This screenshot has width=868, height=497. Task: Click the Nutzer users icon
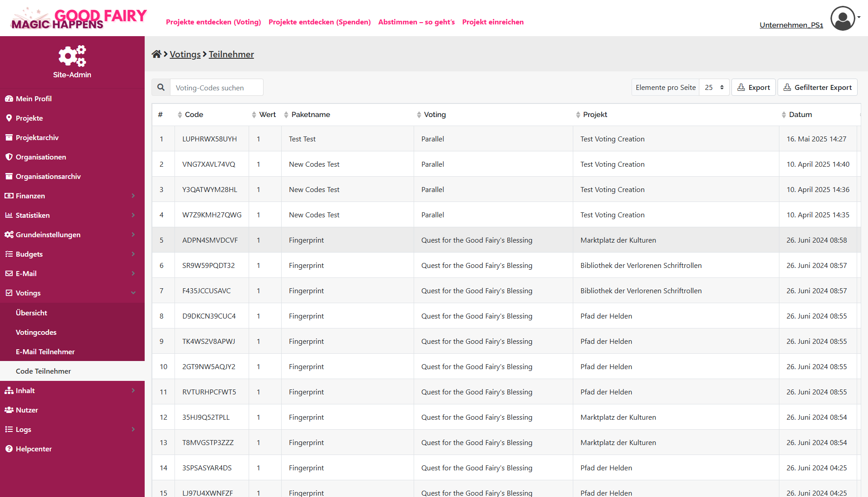(9, 410)
